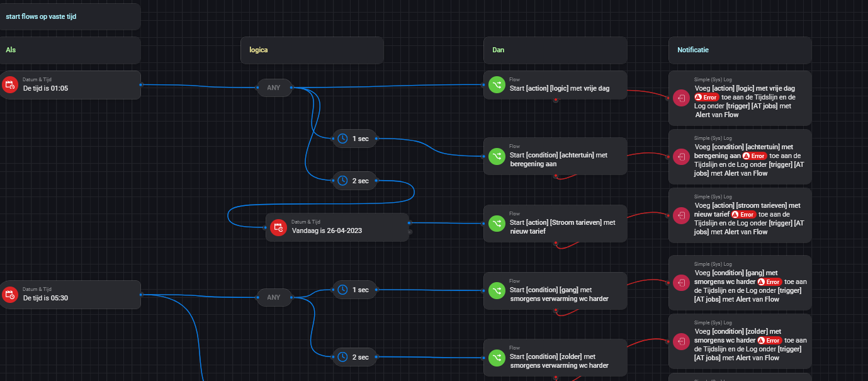Click green flow icon of Start [condition] [gang] card

[497, 290]
